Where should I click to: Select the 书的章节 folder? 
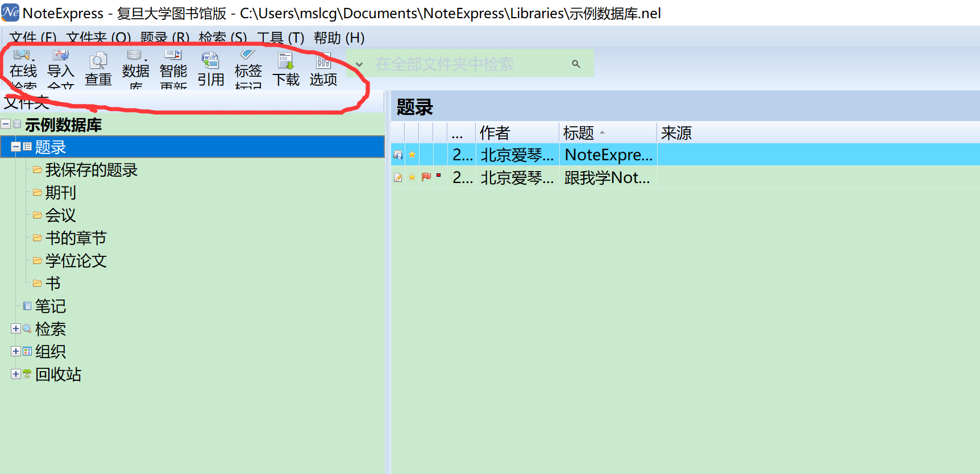coord(76,238)
